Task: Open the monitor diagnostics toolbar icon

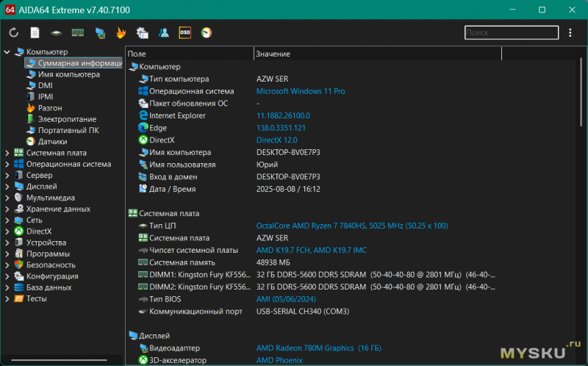Action: click(100, 33)
